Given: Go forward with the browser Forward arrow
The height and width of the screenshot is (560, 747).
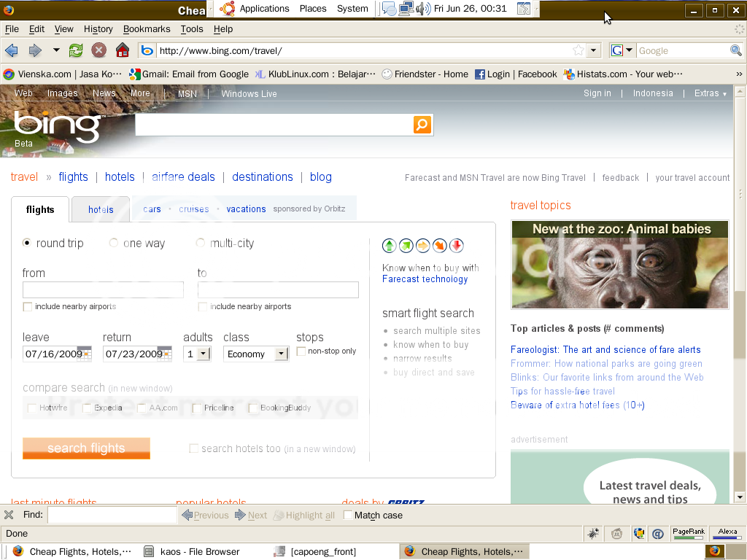Looking at the screenshot, I should click(x=35, y=50).
